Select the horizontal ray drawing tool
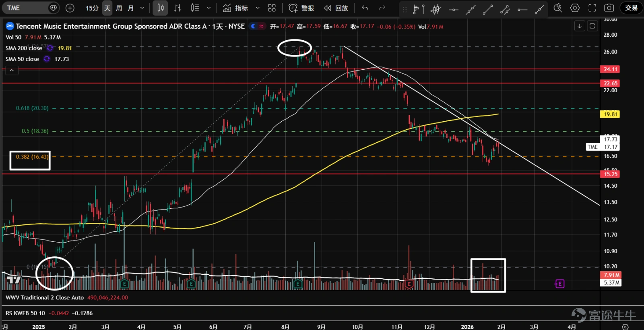The height and width of the screenshot is (330, 644). coord(522,9)
